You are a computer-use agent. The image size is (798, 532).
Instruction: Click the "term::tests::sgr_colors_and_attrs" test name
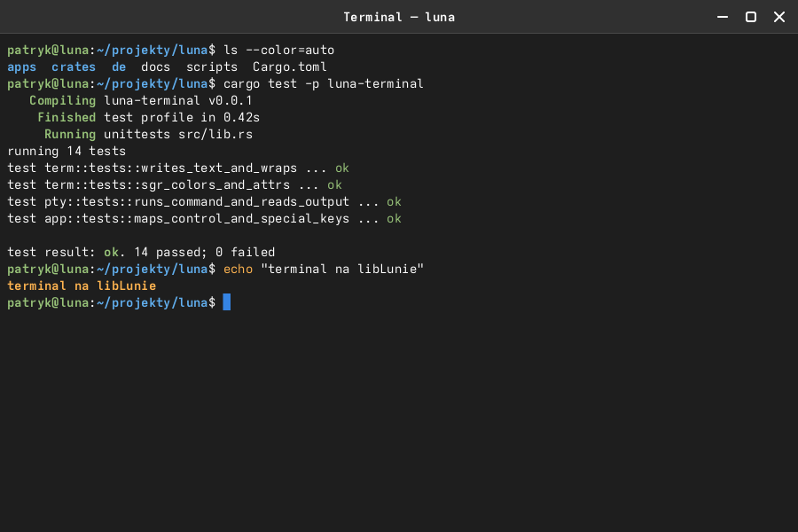pos(167,184)
